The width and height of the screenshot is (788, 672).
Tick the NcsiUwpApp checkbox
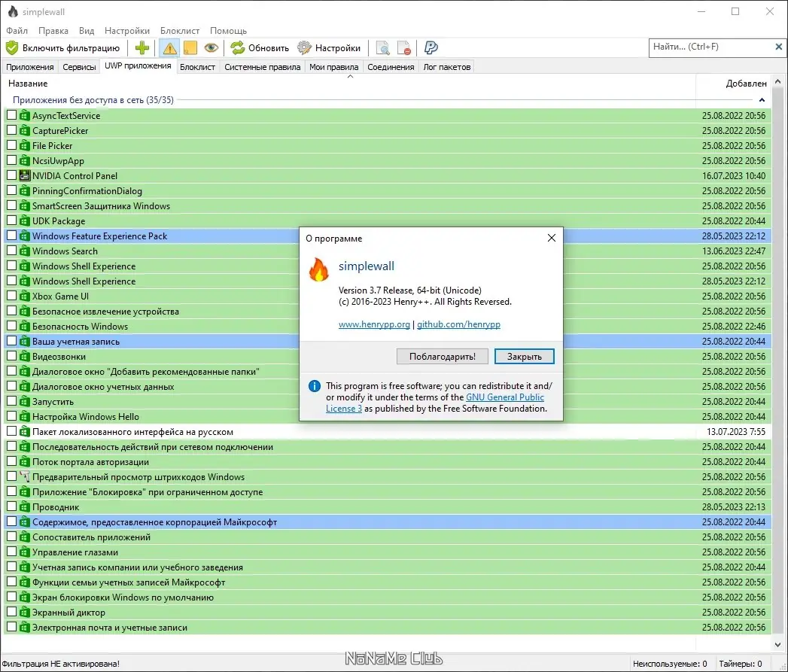tap(11, 160)
